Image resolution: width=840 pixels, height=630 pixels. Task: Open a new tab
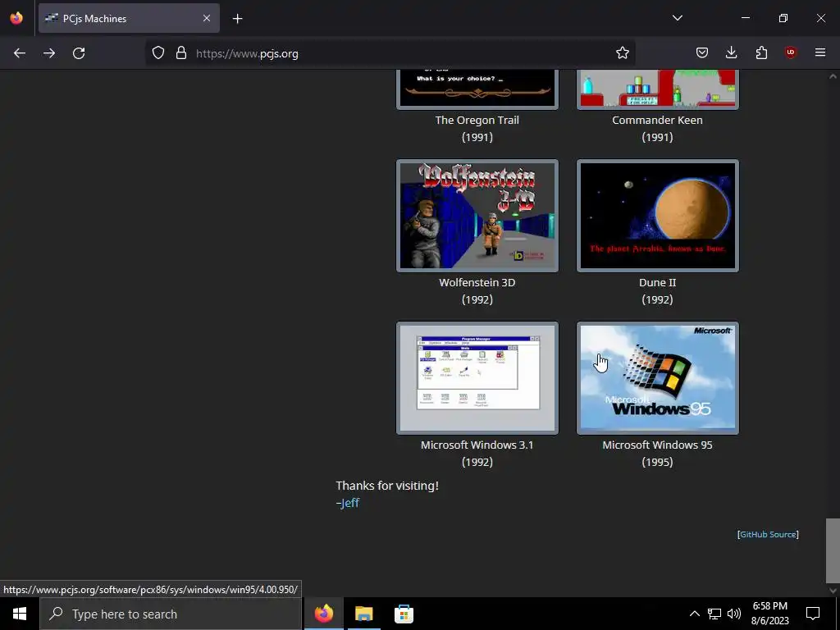tap(237, 19)
